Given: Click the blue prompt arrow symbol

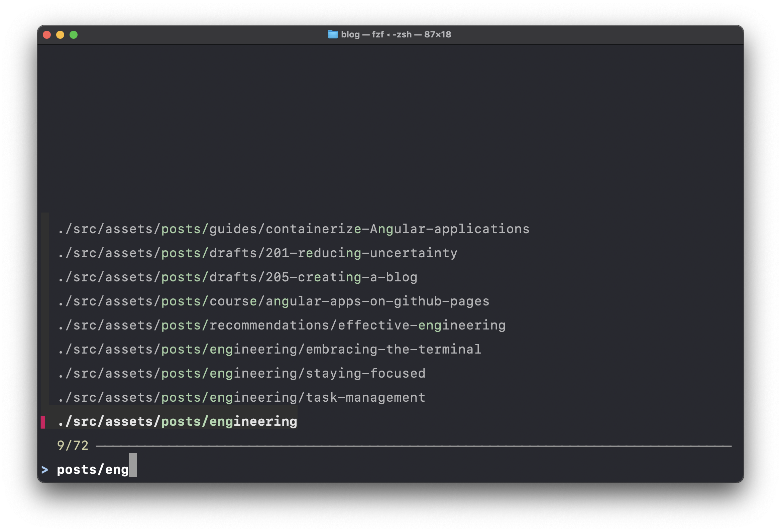Looking at the screenshot, I should point(45,470).
